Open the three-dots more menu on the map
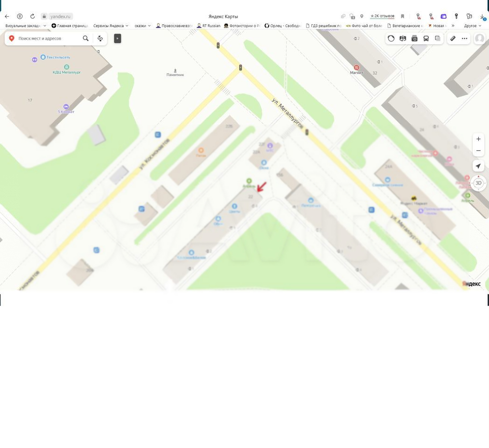Viewport: 489px width, 448px height. tap(464, 38)
